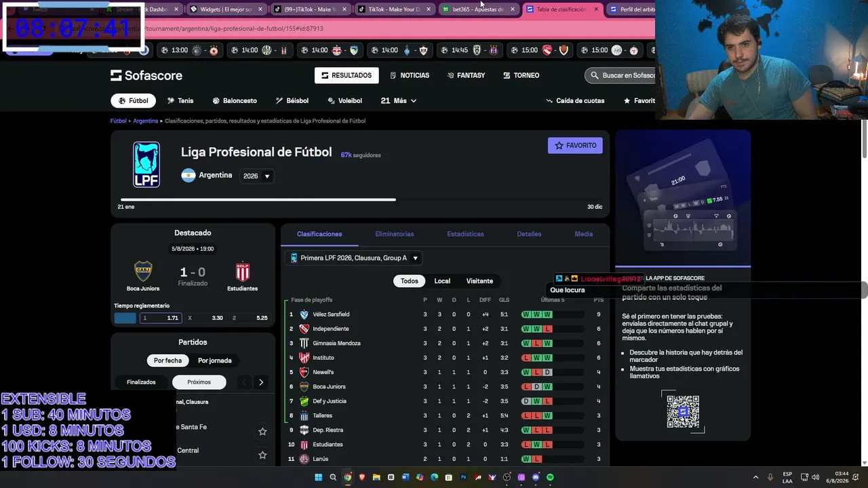This screenshot has height=488, width=868.
Task: Open FANTASY in top navigation
Action: pos(466,75)
